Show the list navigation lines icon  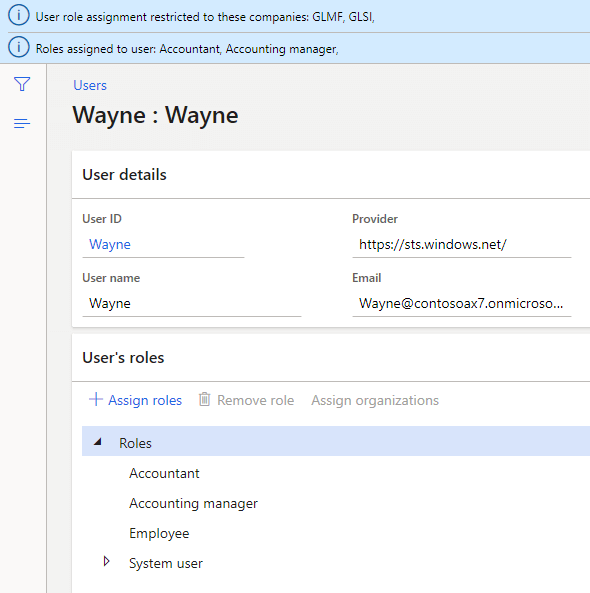[22, 123]
